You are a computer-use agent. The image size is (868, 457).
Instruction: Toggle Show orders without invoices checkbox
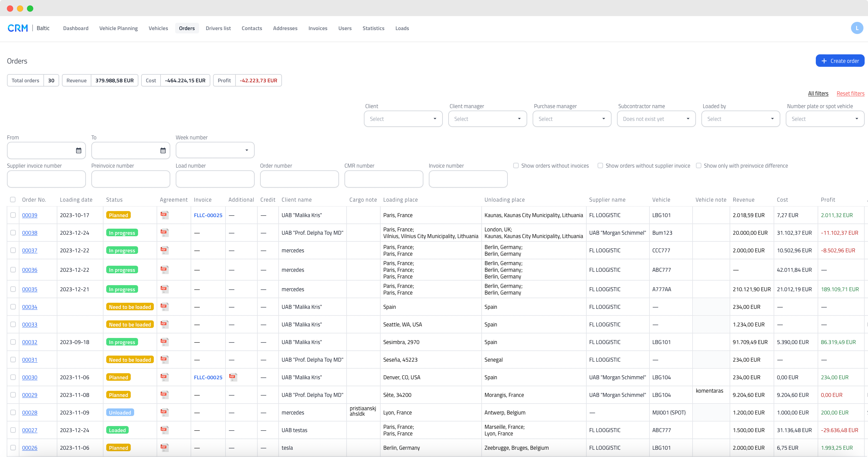pyautogui.click(x=516, y=166)
